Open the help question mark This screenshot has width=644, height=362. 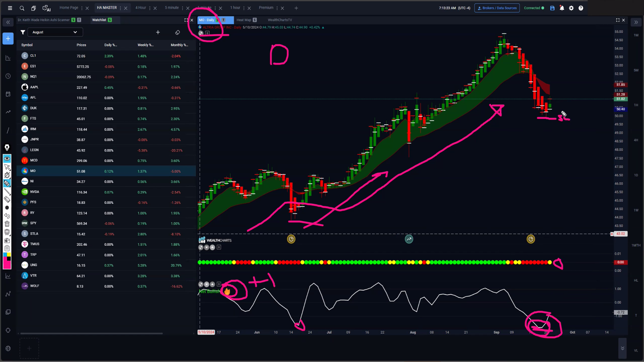pos(581,8)
